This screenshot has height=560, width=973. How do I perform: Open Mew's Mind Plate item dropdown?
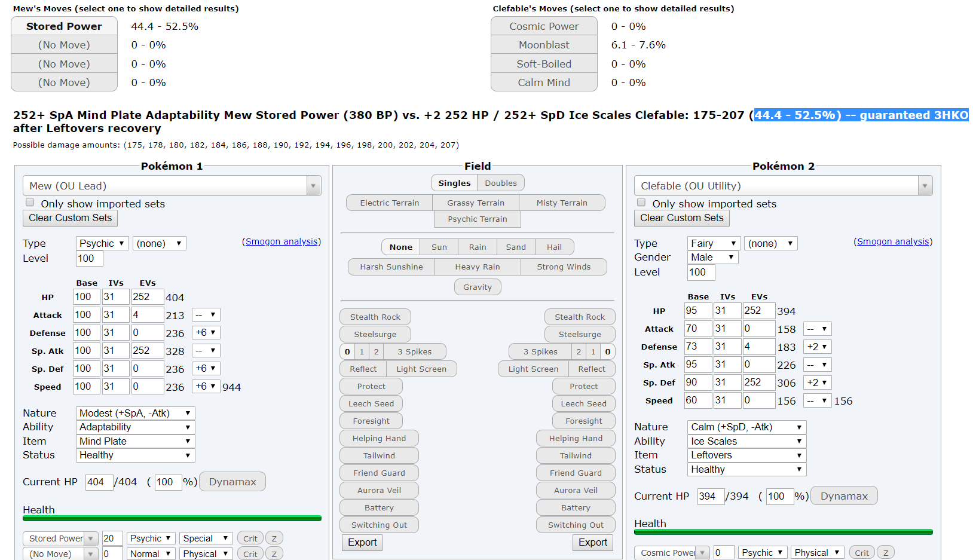pos(136,441)
